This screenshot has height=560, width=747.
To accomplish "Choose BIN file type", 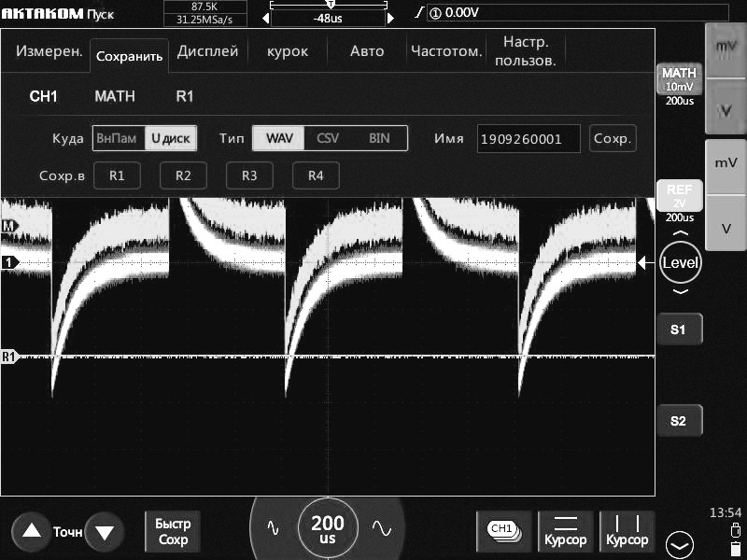I will (x=379, y=138).
